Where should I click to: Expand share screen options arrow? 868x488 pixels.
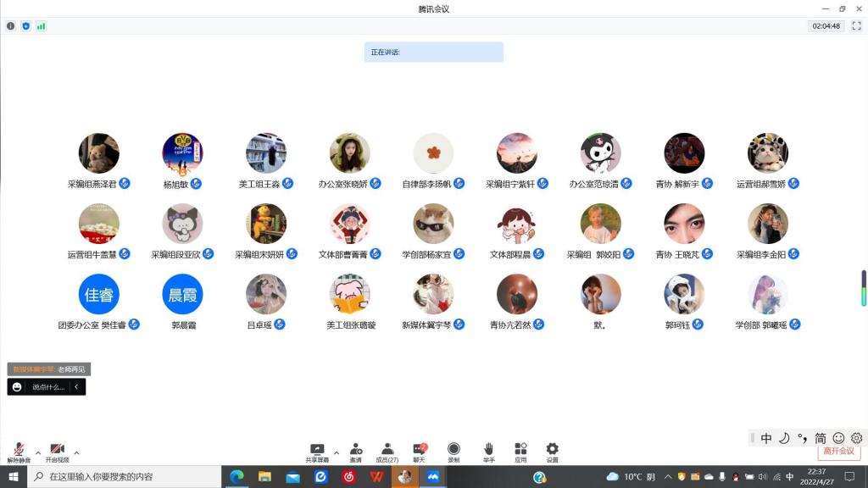pos(337,452)
